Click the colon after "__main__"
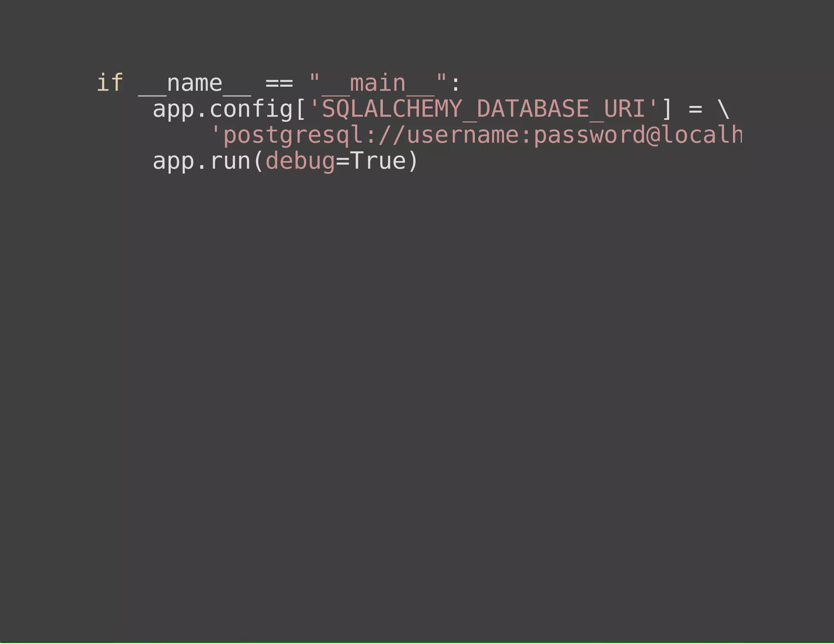The width and height of the screenshot is (834, 644). pyautogui.click(x=456, y=85)
